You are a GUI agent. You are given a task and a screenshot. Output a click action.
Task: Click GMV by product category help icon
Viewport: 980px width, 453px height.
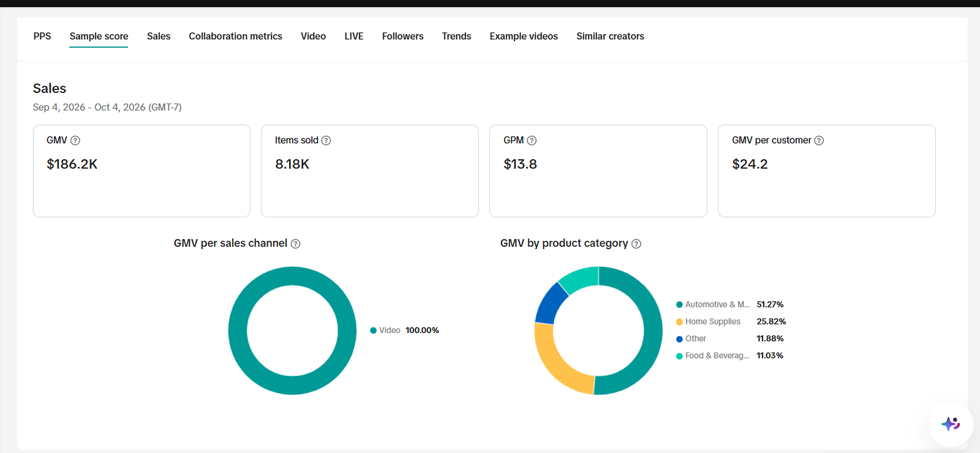636,244
